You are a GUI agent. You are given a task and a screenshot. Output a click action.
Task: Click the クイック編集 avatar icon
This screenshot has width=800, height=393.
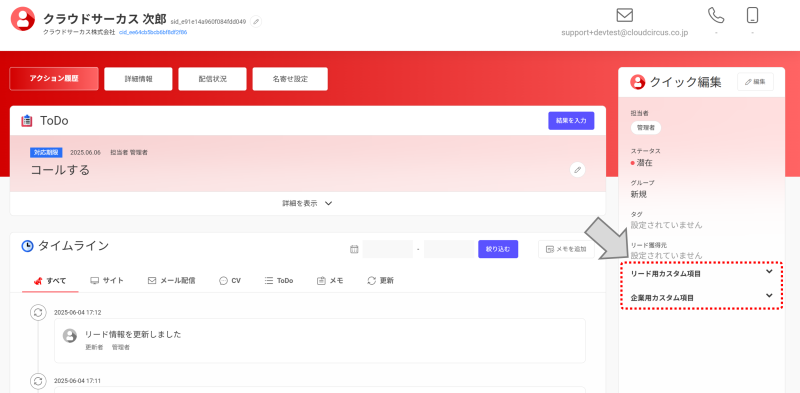coord(637,82)
